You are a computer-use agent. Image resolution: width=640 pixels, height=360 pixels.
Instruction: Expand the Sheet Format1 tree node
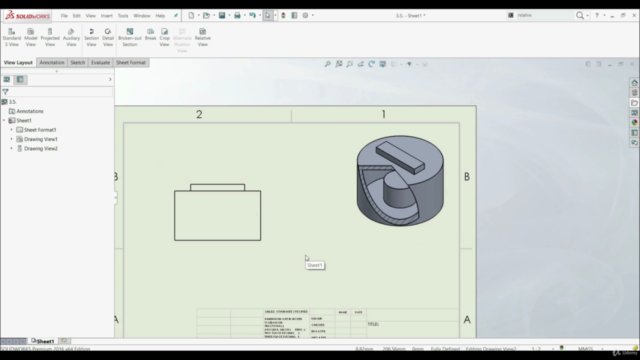point(11,130)
